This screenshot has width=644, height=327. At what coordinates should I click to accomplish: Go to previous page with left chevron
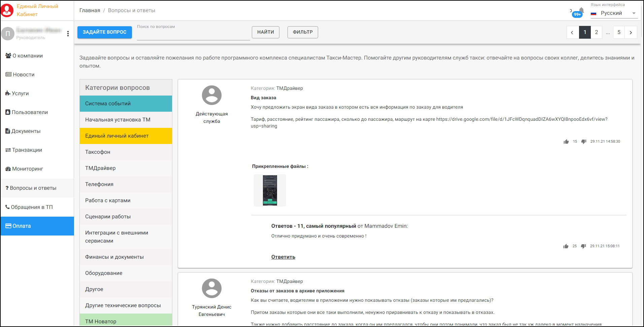572,32
